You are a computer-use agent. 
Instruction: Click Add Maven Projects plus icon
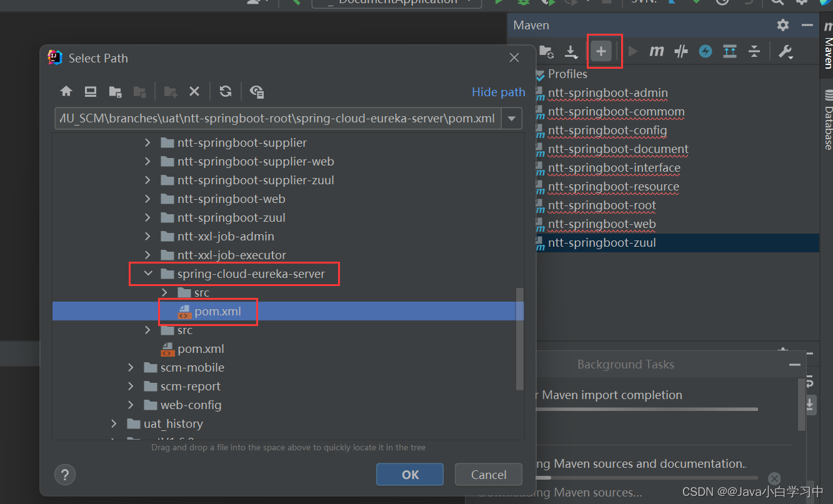pyautogui.click(x=601, y=51)
